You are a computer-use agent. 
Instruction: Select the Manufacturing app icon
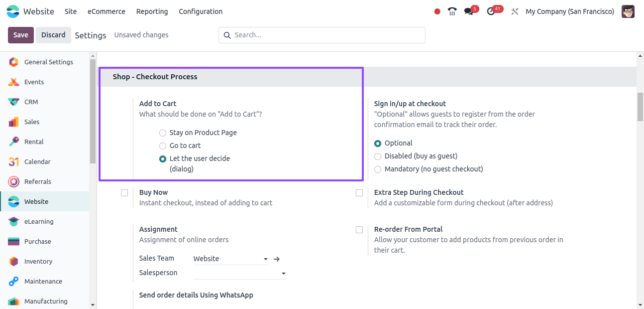pos(14,301)
